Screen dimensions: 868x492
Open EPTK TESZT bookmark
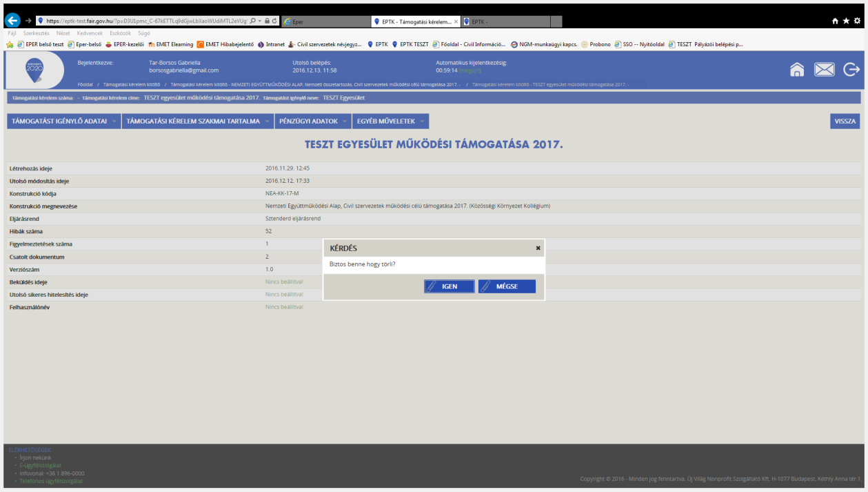[x=410, y=44]
